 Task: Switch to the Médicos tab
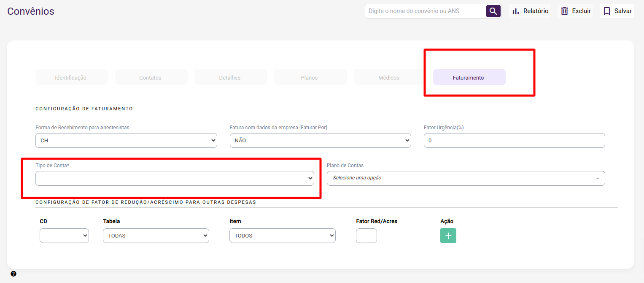tap(389, 77)
